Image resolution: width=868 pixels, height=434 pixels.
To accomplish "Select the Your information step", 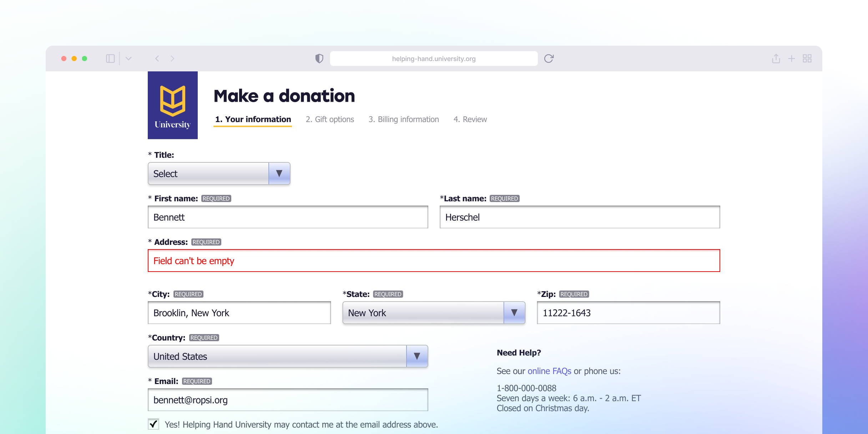I will click(252, 119).
